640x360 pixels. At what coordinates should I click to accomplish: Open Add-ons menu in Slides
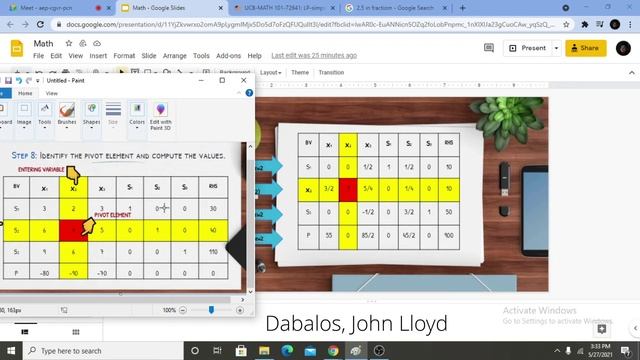pyautogui.click(x=229, y=56)
